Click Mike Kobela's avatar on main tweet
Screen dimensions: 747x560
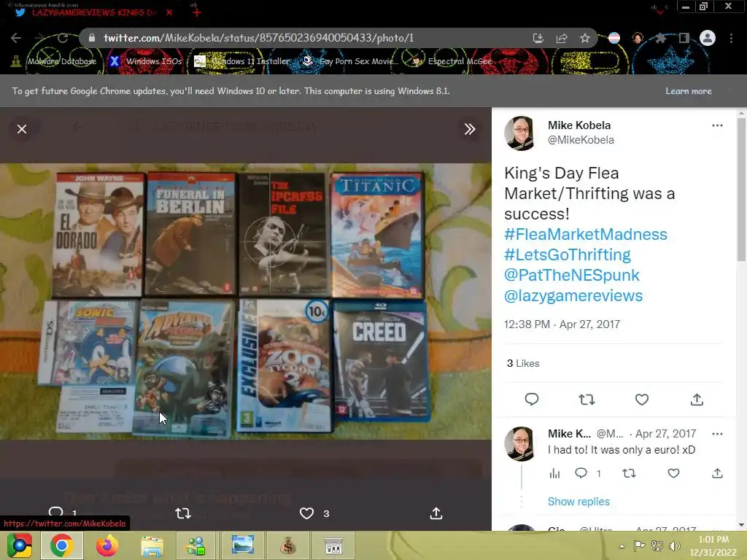click(520, 133)
